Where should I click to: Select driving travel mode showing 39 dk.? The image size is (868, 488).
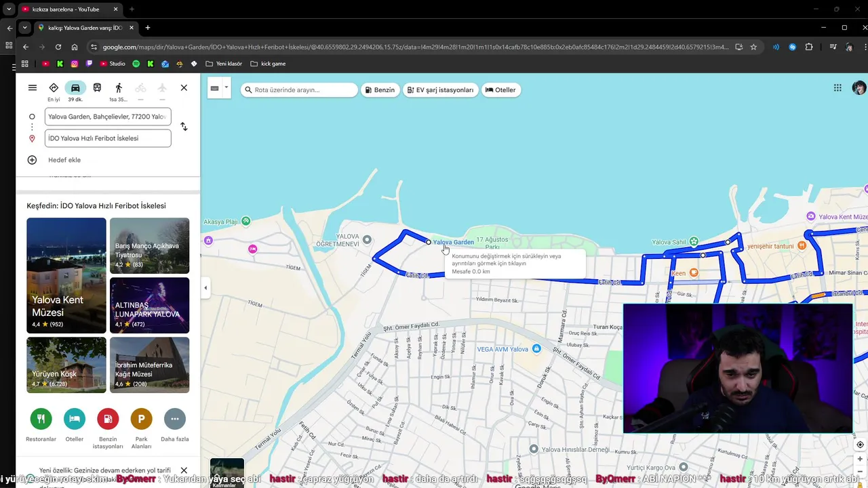(75, 91)
